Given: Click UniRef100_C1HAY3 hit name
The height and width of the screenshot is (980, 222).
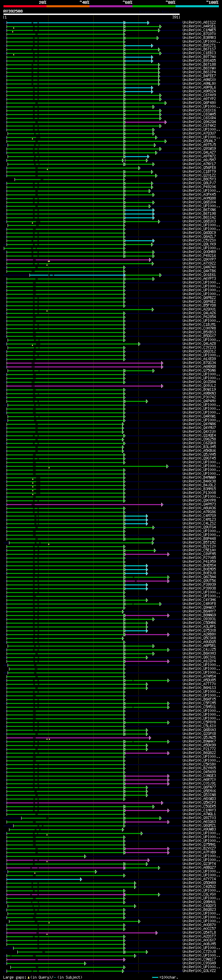Looking at the screenshot, I should [199, 810].
